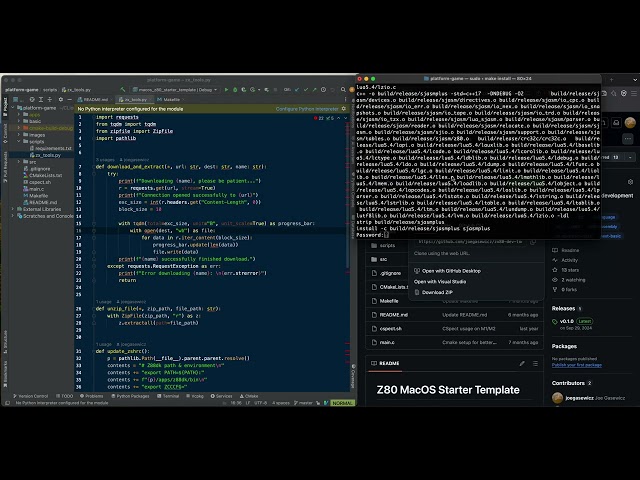
Task: Click the Collapse All icon in Project panel
Action: tap(50, 99)
